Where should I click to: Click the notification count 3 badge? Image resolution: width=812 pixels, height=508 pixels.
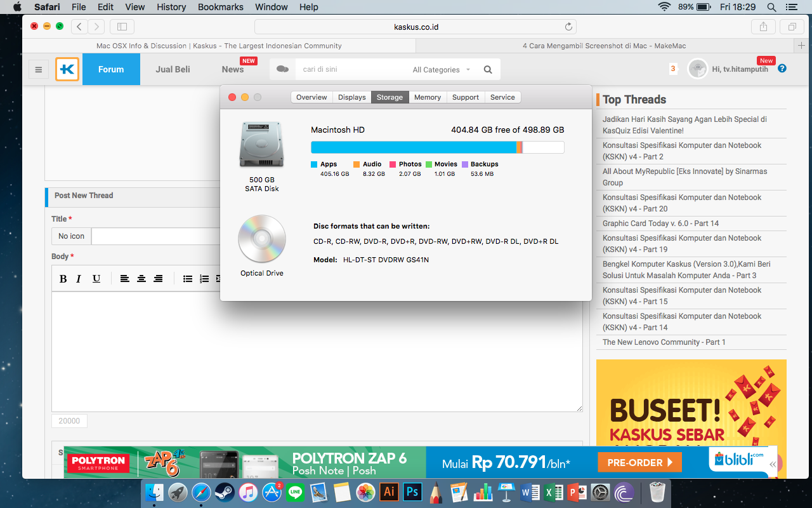click(673, 69)
